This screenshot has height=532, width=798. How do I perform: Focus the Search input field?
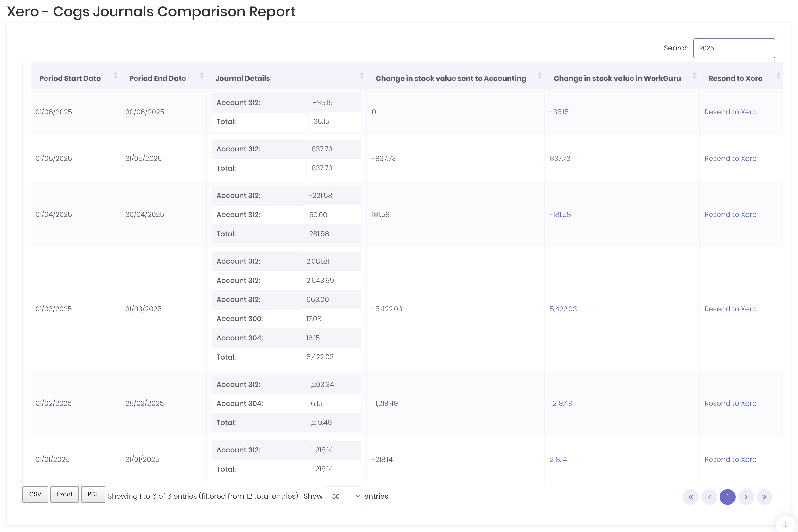734,48
